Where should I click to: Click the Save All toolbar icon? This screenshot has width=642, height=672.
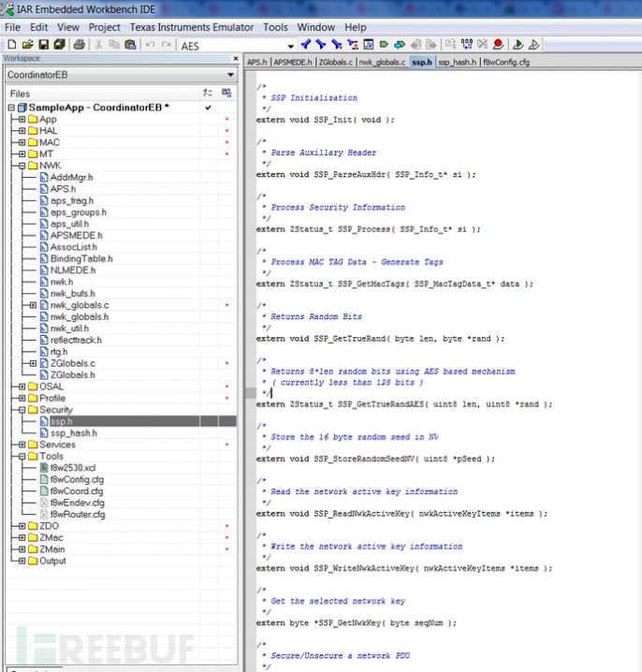pos(59,44)
